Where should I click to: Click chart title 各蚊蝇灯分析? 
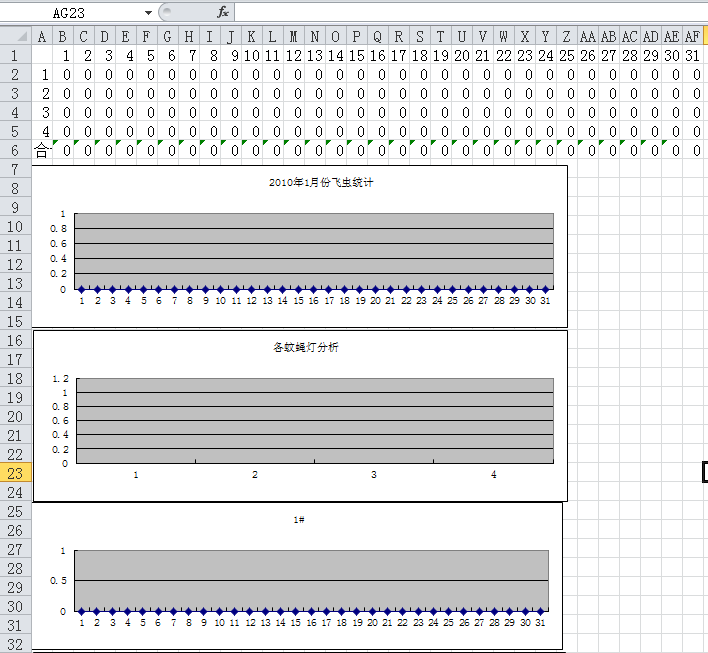pos(305,348)
